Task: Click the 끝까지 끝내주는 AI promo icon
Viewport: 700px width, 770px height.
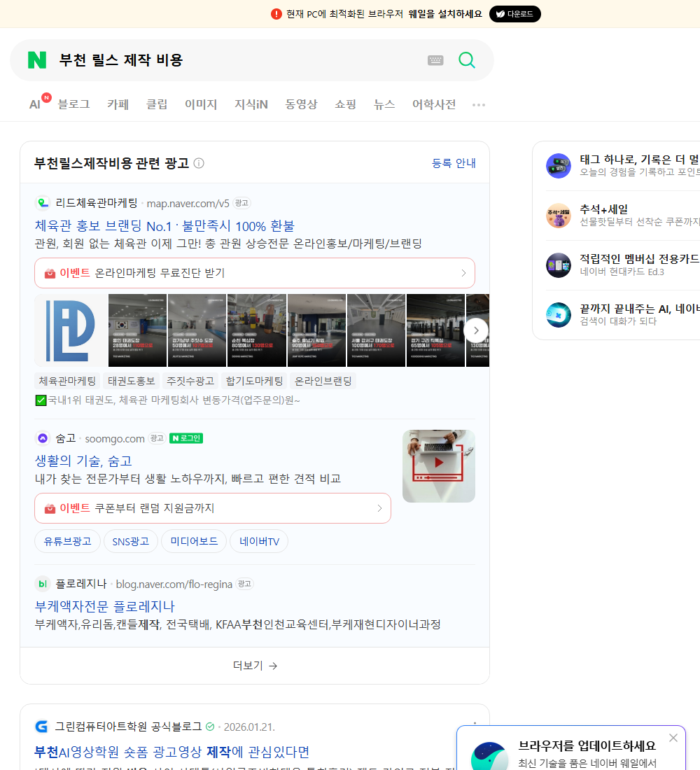Action: point(559,315)
